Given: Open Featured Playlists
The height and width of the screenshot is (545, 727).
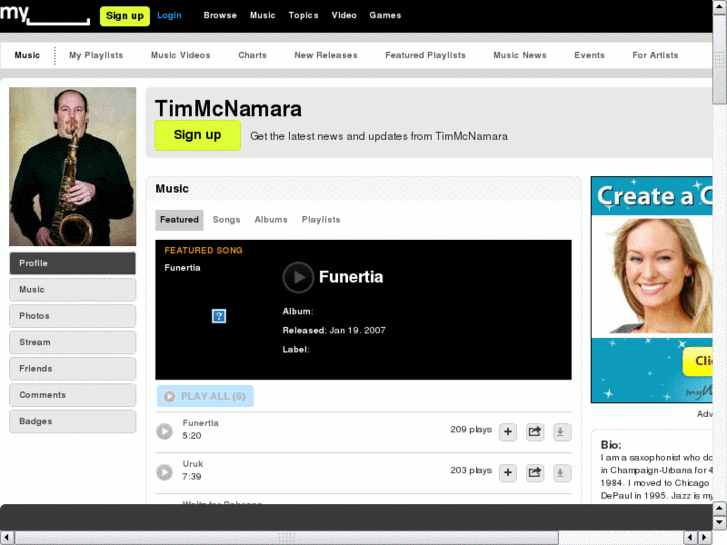Looking at the screenshot, I should pos(425,55).
